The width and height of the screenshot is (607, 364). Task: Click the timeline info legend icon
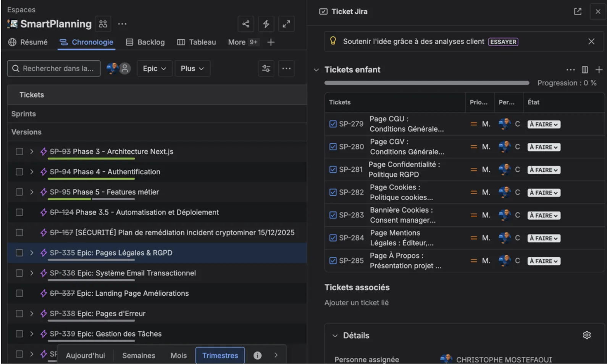tap(258, 356)
